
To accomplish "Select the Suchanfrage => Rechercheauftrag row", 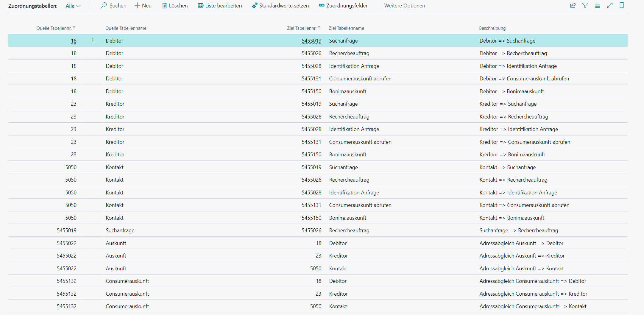I will 518,230.
